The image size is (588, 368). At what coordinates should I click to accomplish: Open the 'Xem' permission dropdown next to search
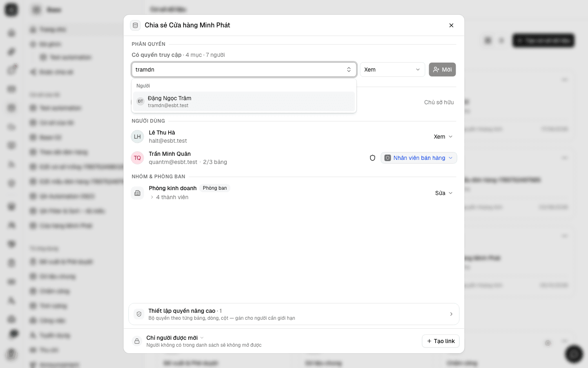pos(392,70)
